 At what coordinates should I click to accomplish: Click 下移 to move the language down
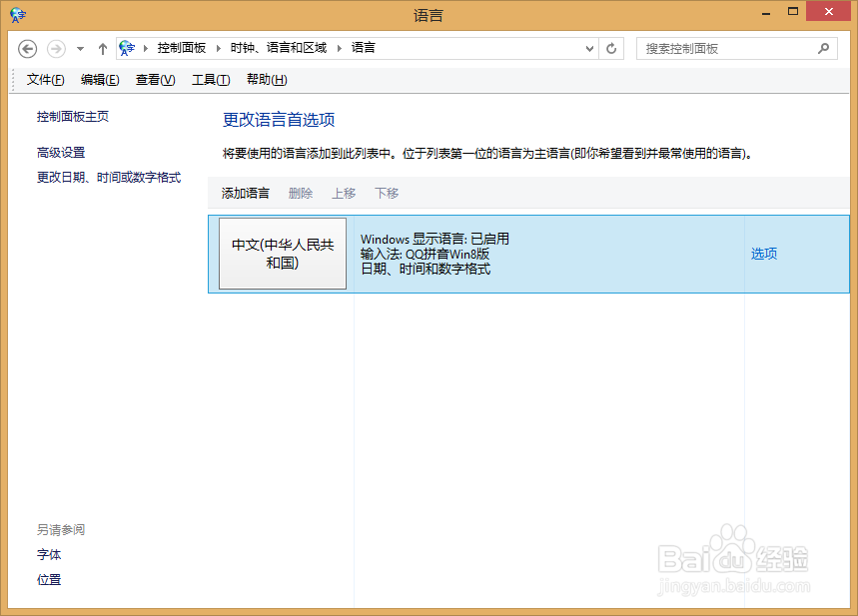[387, 193]
